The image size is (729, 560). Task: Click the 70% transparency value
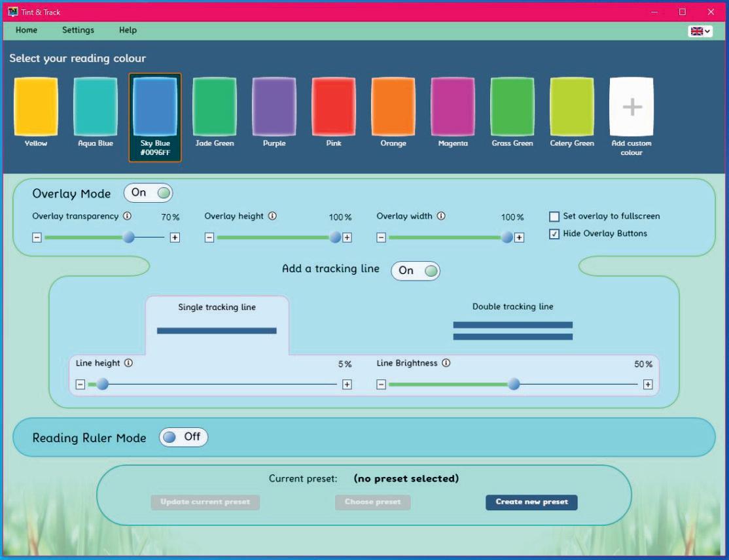click(170, 217)
